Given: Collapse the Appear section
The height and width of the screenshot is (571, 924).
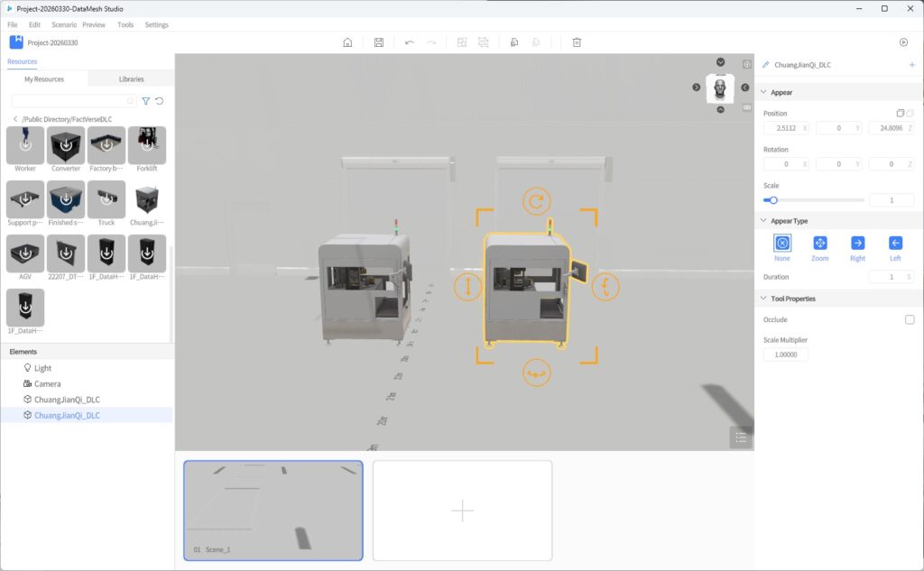Looking at the screenshot, I should [764, 92].
